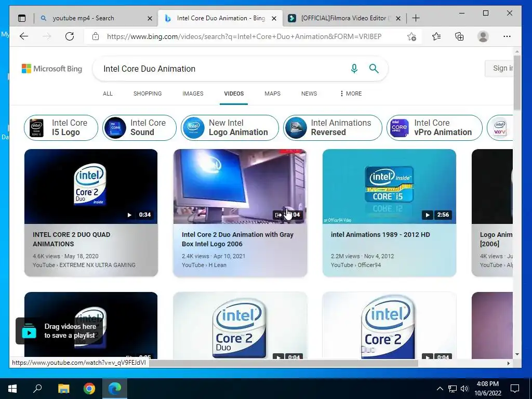The height and width of the screenshot is (399, 532).
Task: Open the Collections icon
Action: [x=459, y=36]
